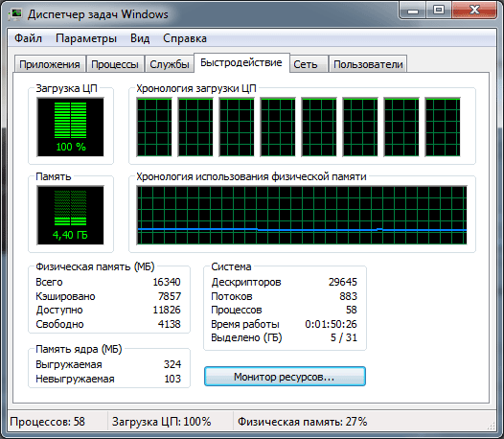Image resolution: width=504 pixels, height=439 pixels.
Task: Switch to the Службы tab
Action: tap(170, 64)
